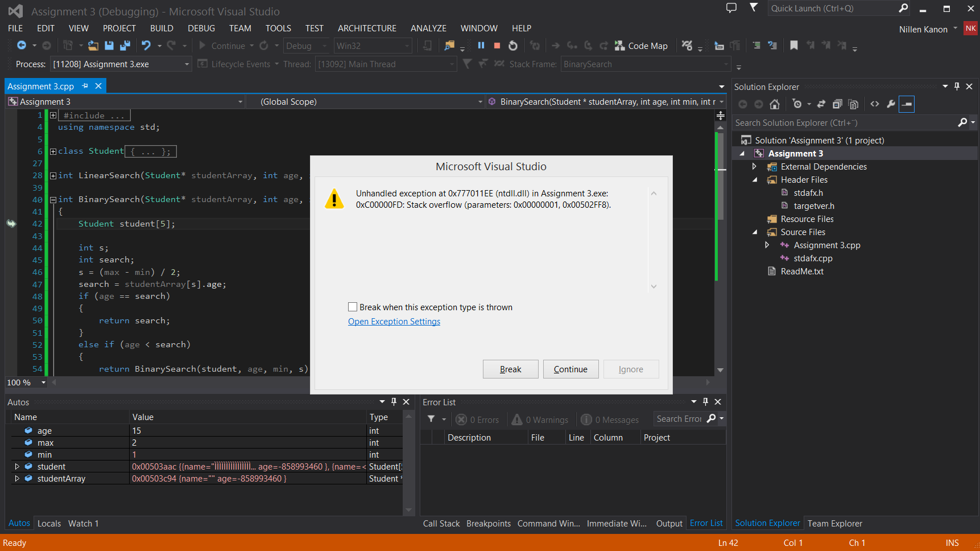Toggle the bookmark icon in toolbar

[x=794, y=46]
